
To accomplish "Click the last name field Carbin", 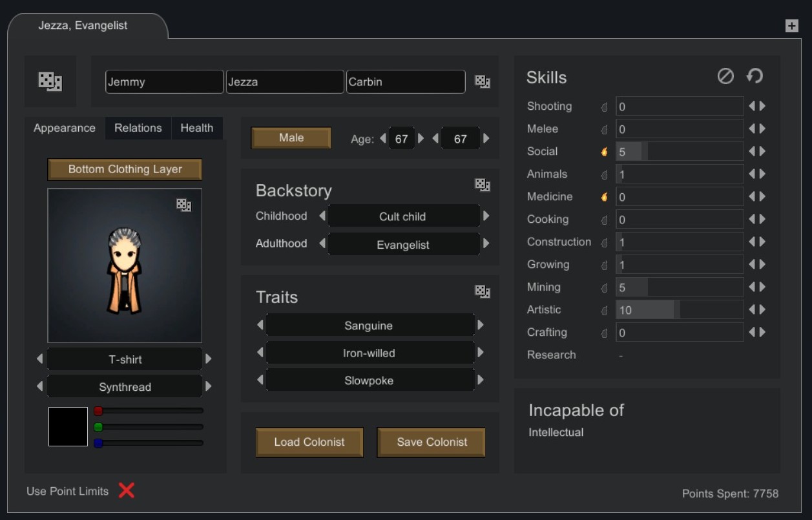I will pos(406,82).
